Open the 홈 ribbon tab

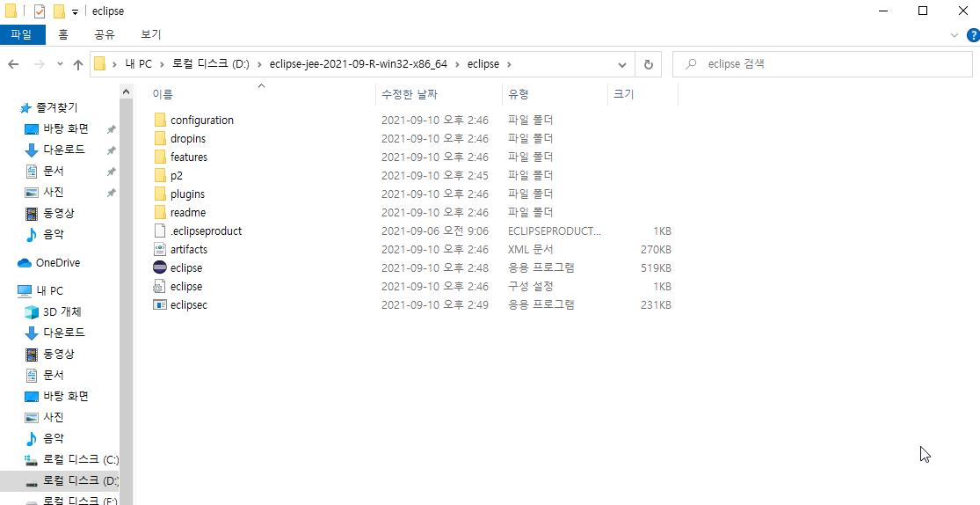pyautogui.click(x=63, y=35)
